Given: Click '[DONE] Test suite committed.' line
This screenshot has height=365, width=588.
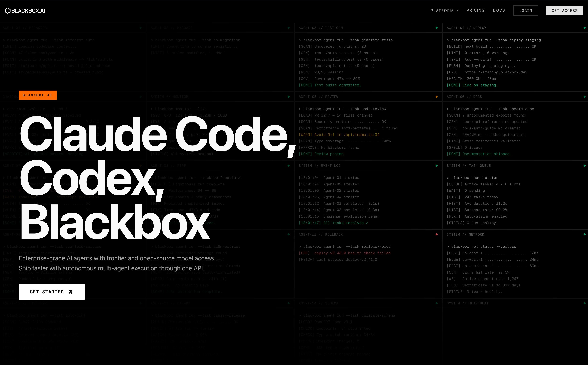Looking at the screenshot, I should 330,85.
